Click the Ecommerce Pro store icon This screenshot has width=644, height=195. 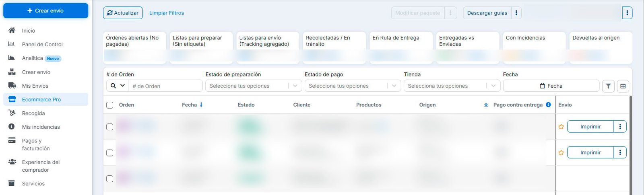pos(12,99)
